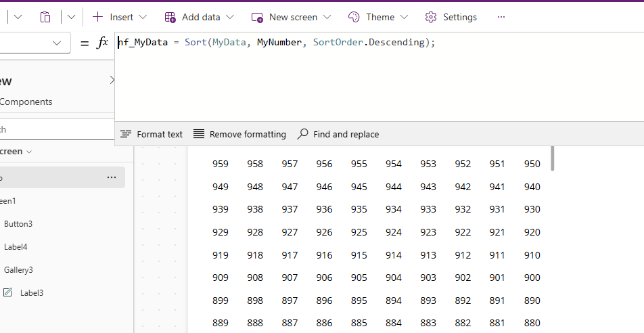The image size is (644, 333).
Task: Click the gallery cell showing 914
Action: tap(394, 256)
